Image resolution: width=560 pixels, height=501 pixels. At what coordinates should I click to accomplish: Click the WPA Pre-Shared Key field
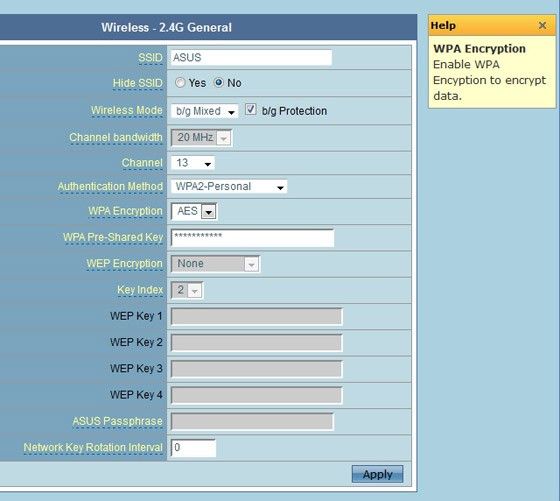252,238
